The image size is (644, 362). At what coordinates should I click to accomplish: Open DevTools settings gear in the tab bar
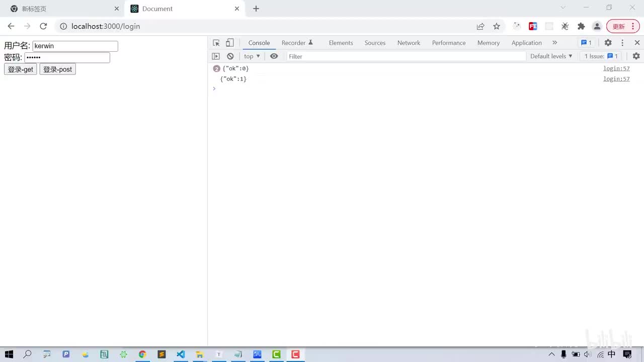[x=608, y=43]
